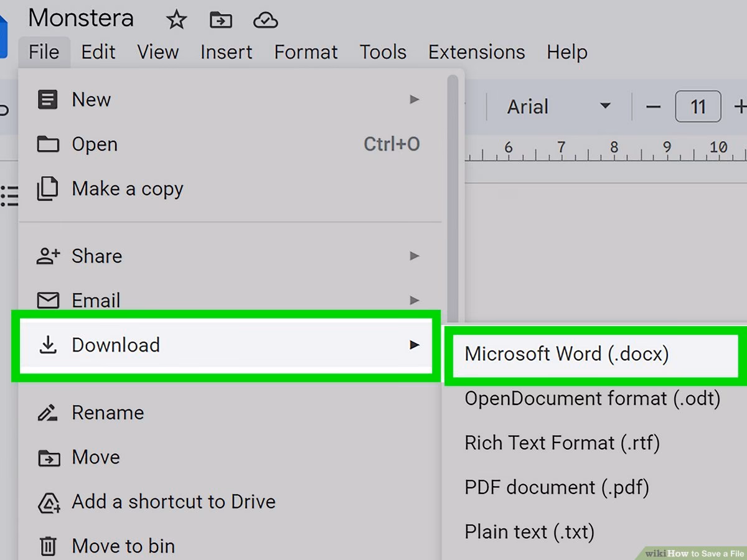Open the View menu
The height and width of the screenshot is (560, 747).
(158, 52)
